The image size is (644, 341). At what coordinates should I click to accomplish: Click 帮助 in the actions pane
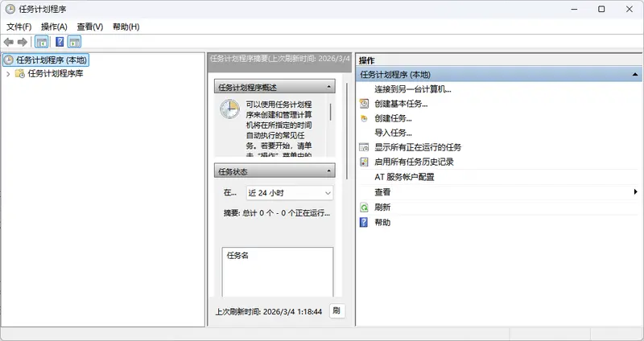(x=382, y=223)
